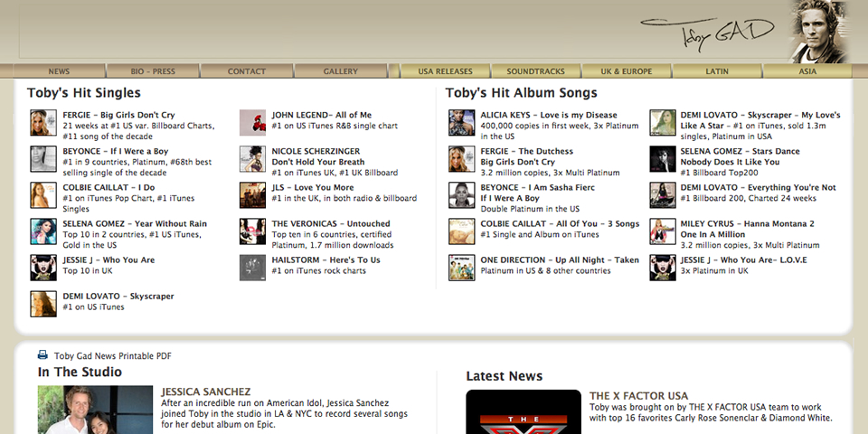The height and width of the screenshot is (434, 868).
Task: Click 'Double Platinum in the US' text
Action: pyautogui.click(x=530, y=209)
